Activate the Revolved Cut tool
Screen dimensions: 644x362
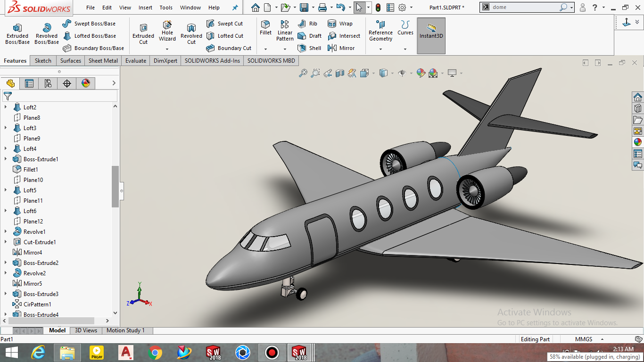191,34
